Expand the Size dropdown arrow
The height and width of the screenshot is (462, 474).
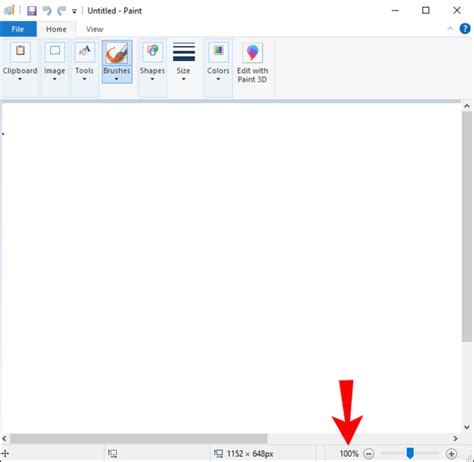pyautogui.click(x=184, y=79)
